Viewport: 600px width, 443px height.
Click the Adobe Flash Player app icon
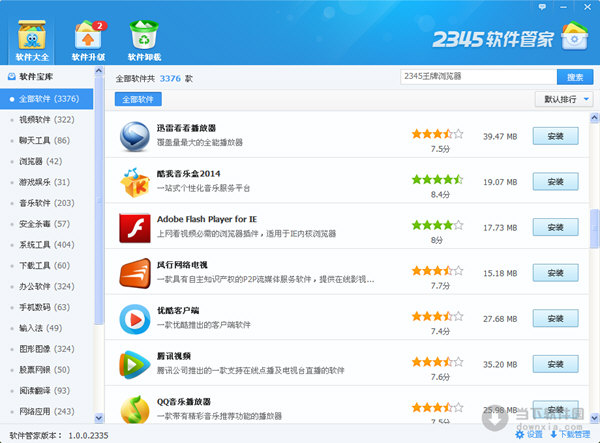(134, 228)
